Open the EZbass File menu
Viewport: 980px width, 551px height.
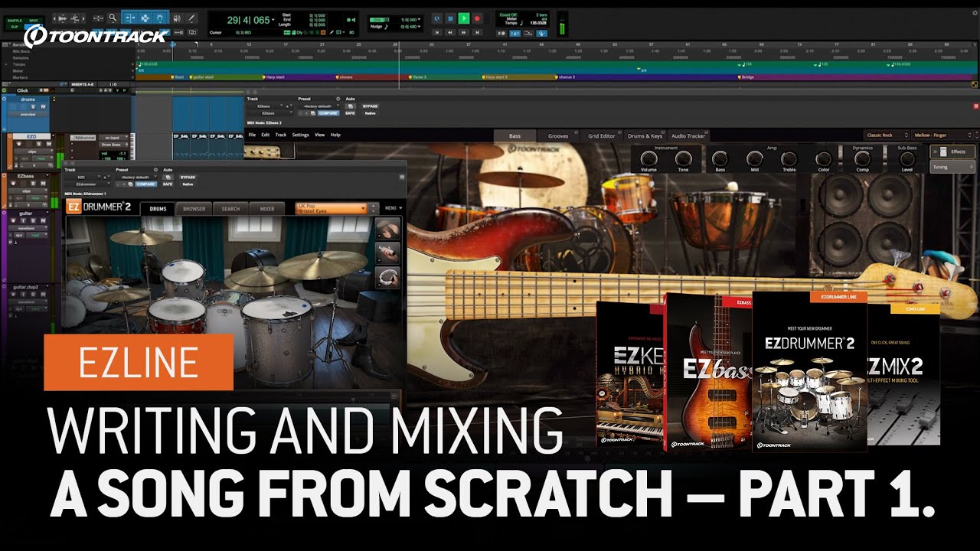tap(252, 135)
